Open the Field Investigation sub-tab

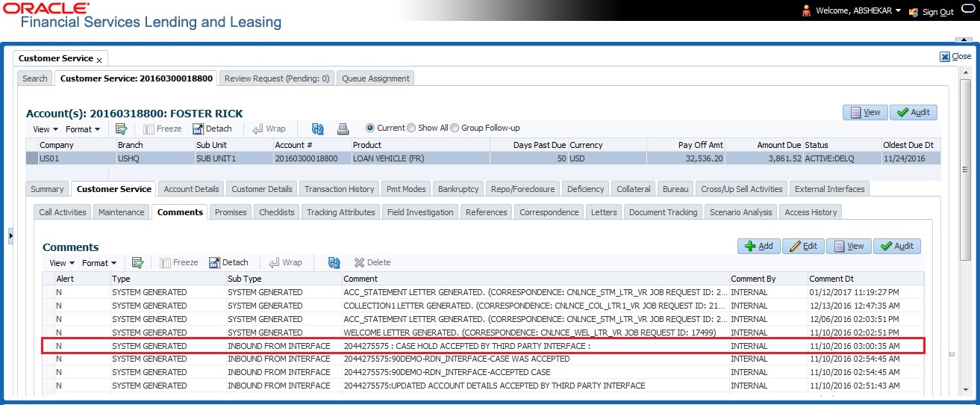tap(420, 212)
